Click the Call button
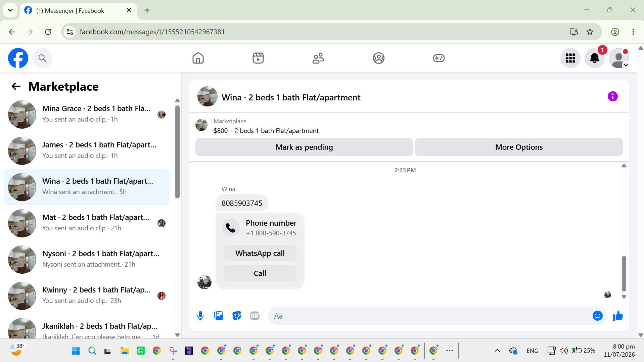Image resolution: width=644 pixels, height=362 pixels. pos(260,273)
